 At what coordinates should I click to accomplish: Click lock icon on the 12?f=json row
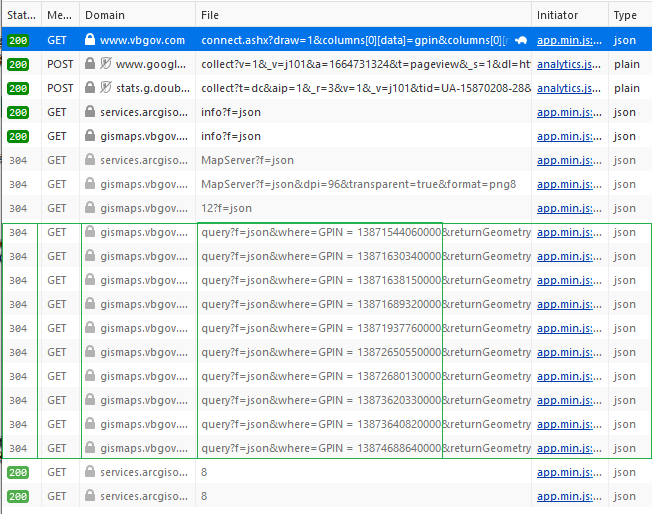coord(90,208)
